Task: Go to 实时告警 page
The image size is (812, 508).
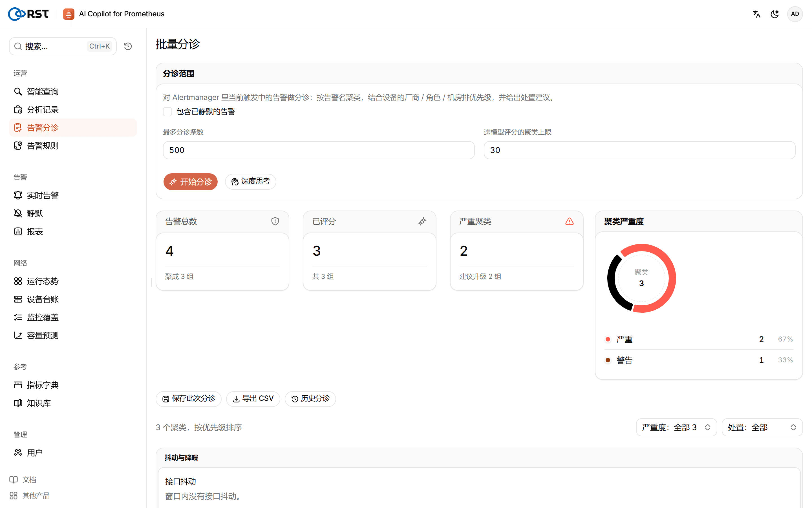Action: click(73, 195)
